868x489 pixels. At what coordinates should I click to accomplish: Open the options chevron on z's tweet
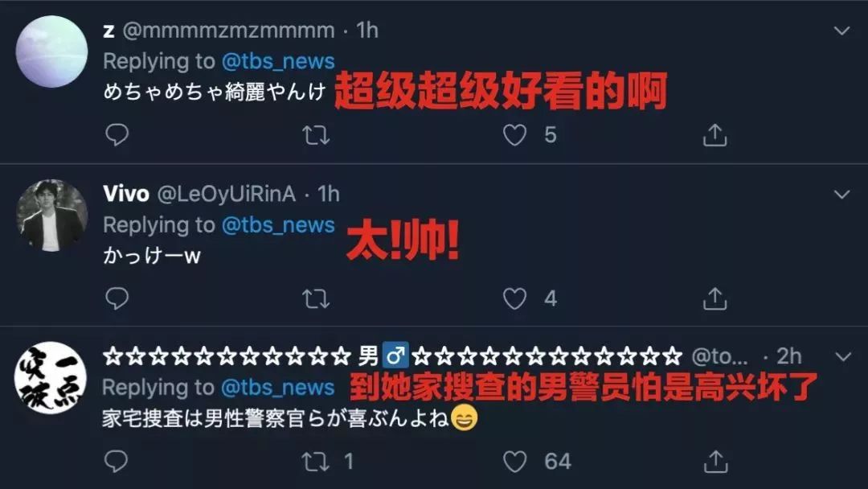tap(842, 31)
